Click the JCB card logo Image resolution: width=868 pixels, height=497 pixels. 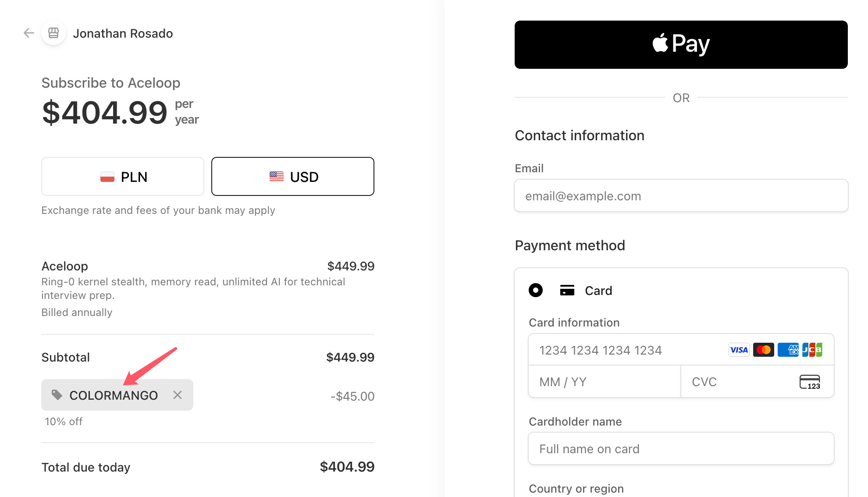[812, 350]
